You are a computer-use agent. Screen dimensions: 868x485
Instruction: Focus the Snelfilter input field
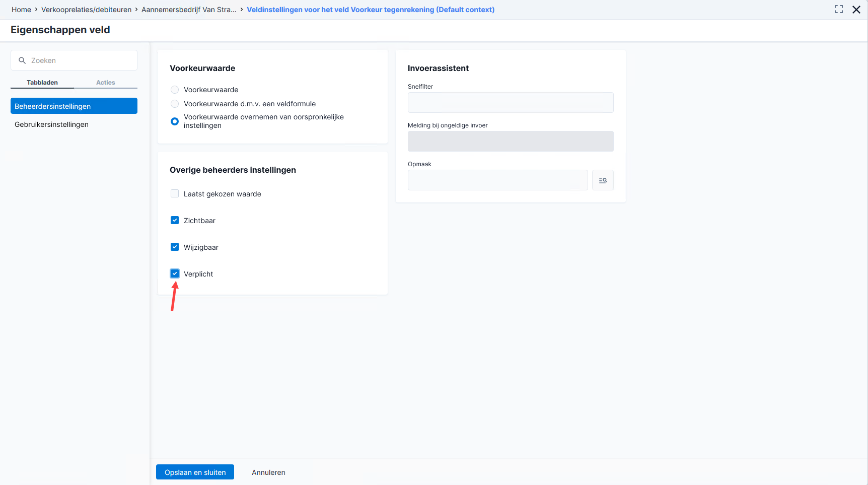pyautogui.click(x=511, y=102)
